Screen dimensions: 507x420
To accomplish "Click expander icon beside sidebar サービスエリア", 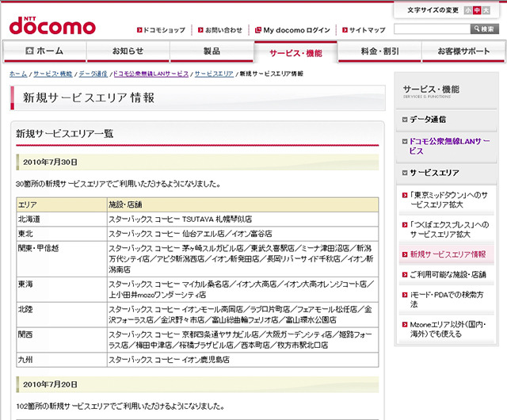I will pyautogui.click(x=405, y=173).
